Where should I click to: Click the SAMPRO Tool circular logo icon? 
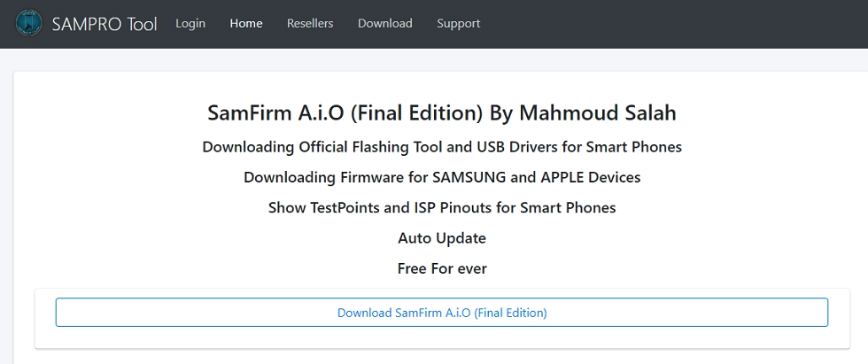tap(30, 24)
